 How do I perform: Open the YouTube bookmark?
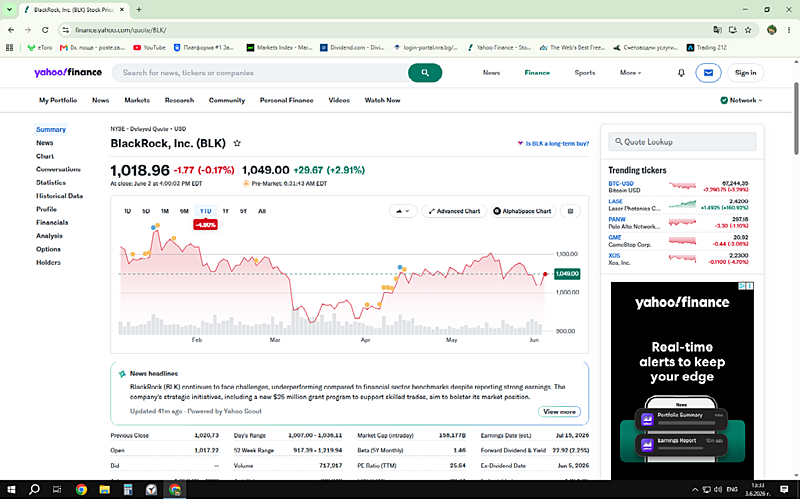(x=149, y=47)
